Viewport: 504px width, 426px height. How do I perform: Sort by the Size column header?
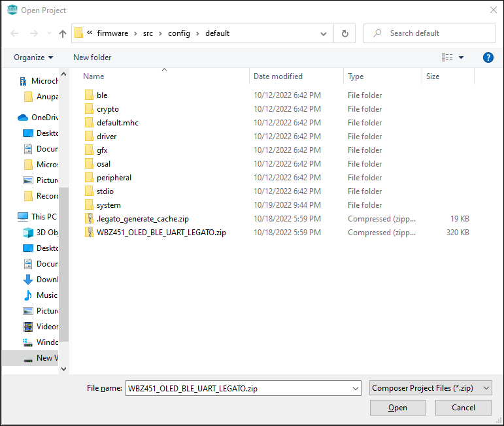433,76
